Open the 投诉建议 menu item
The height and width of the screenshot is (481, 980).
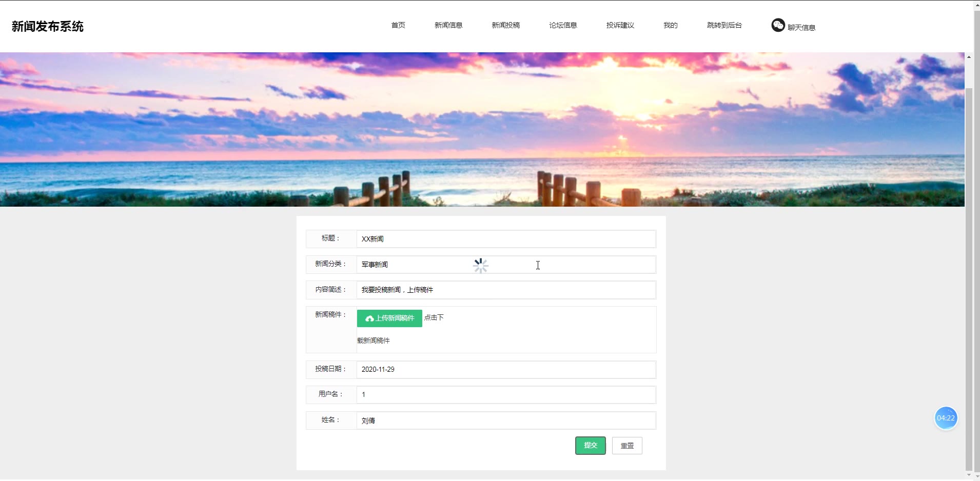coord(620,25)
